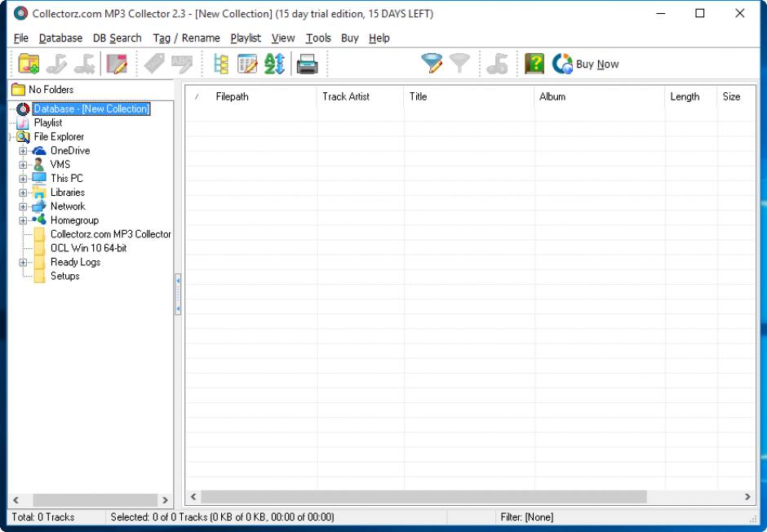Click the Filter: [None] status text
This screenshot has height=532, width=767.
pos(527,517)
